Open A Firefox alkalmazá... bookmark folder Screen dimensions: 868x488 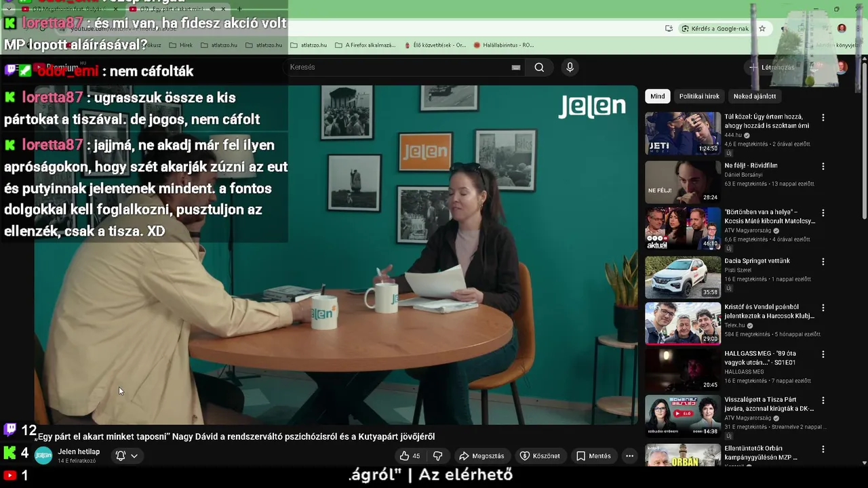pyautogui.click(x=365, y=45)
